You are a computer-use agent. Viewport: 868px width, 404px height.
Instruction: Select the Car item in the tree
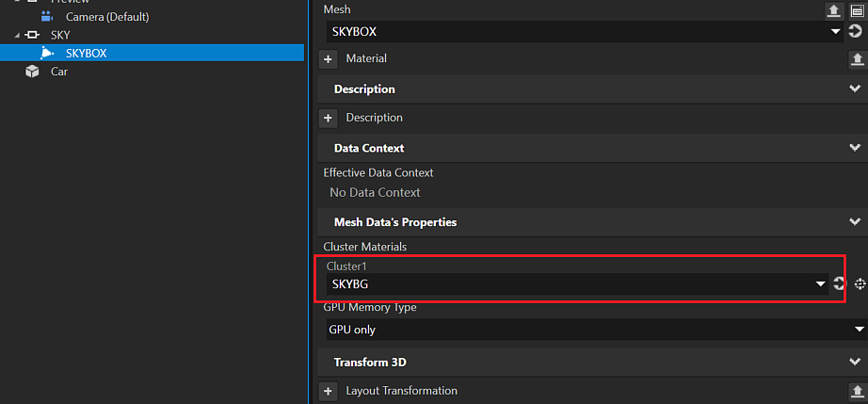pos(59,72)
